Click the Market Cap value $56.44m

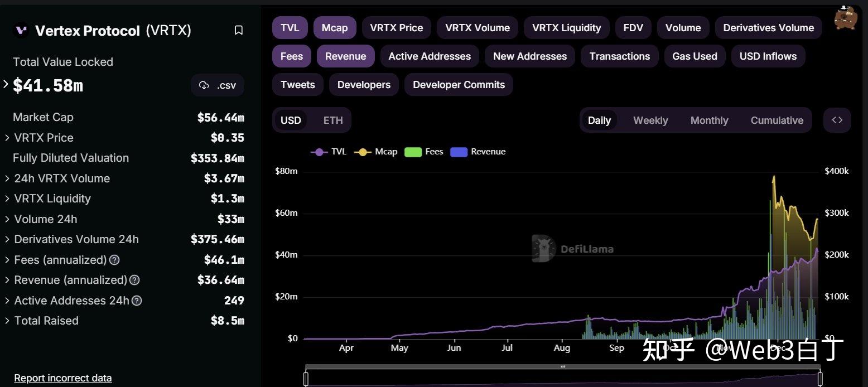point(221,118)
